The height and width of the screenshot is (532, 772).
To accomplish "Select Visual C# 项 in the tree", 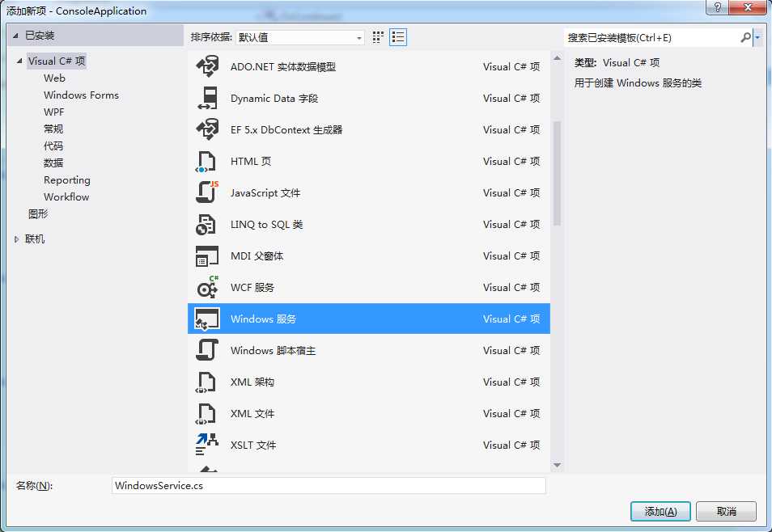I will coord(57,61).
